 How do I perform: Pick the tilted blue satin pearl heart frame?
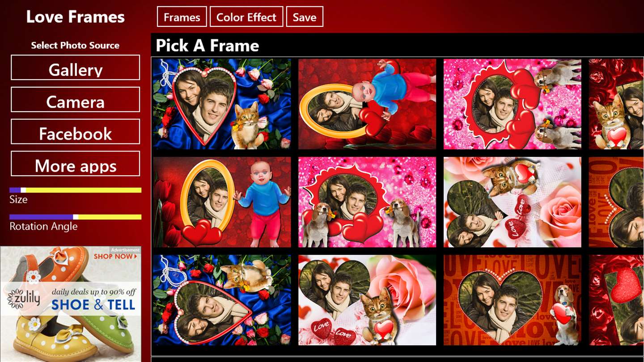tap(222, 300)
